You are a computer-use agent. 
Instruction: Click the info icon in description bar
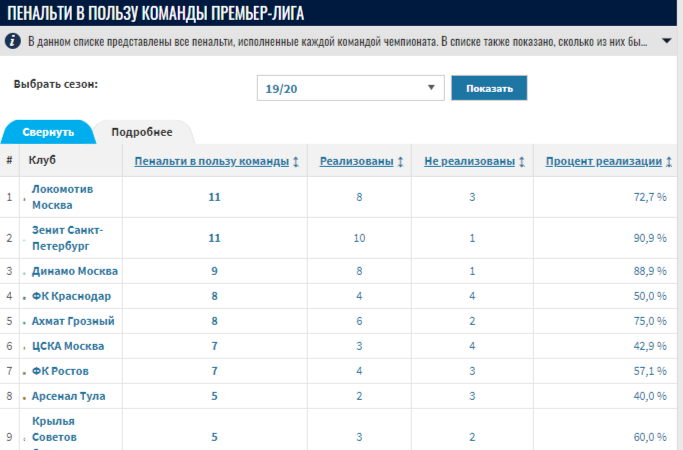click(13, 41)
